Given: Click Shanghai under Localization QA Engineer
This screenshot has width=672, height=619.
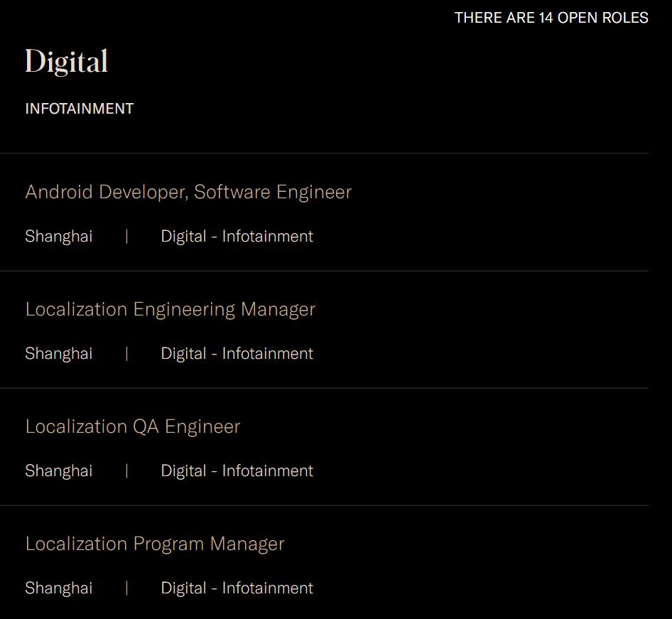Looking at the screenshot, I should click(x=58, y=470).
